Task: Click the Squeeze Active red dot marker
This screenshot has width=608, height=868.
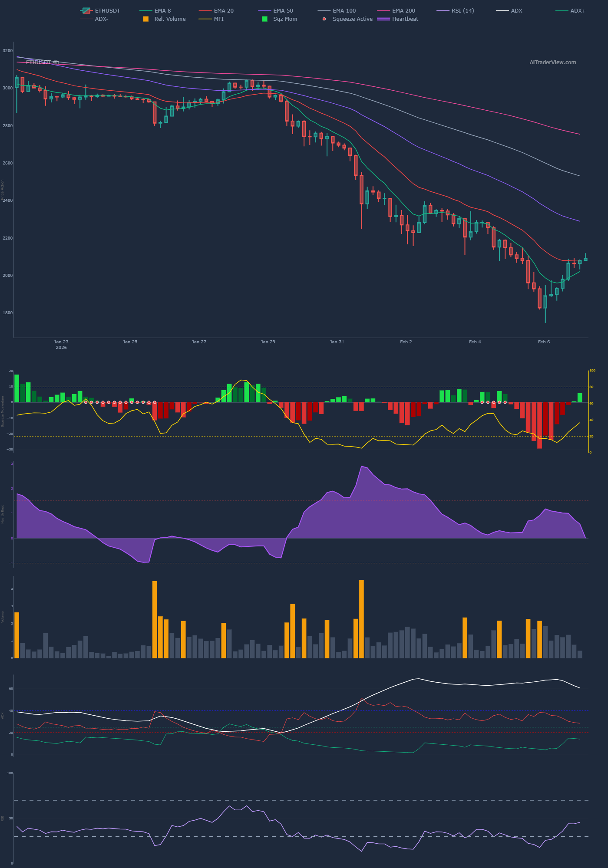Action: 324,19
